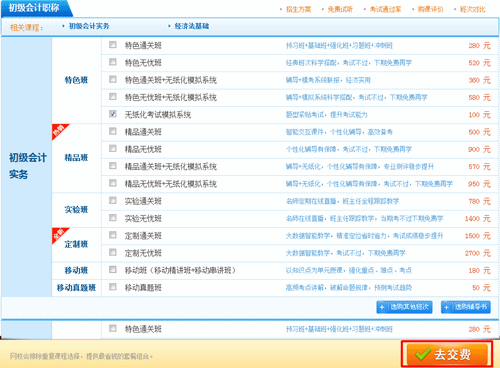Click the 移动真题班 category label
Viewport: 500px width, 368px height.
[76, 288]
